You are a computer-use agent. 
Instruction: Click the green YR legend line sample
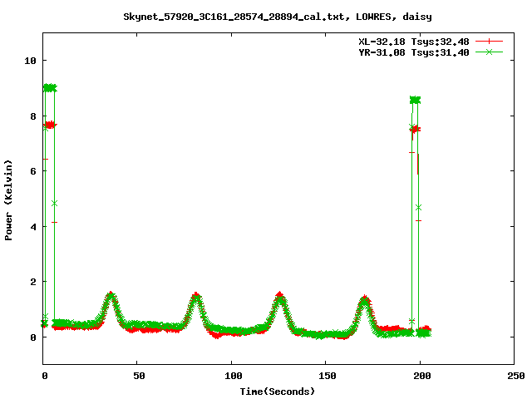pos(489,52)
